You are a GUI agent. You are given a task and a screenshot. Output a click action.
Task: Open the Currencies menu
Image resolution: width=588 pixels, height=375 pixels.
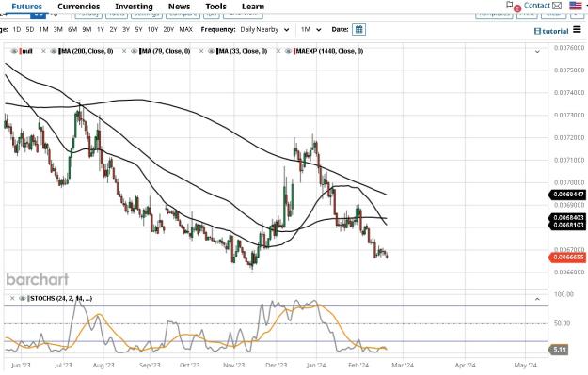coord(79,7)
